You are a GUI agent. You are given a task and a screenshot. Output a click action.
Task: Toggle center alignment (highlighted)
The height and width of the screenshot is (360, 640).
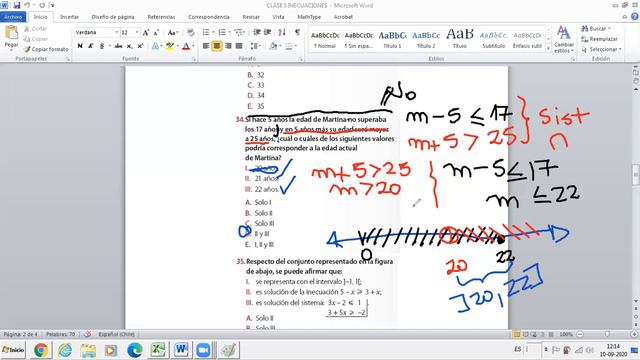pos(217,46)
